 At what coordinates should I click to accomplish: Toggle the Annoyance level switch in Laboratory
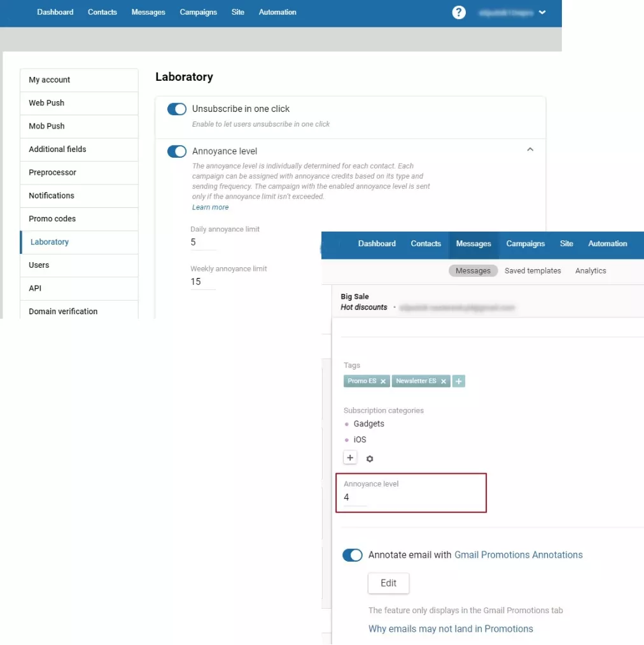(176, 151)
